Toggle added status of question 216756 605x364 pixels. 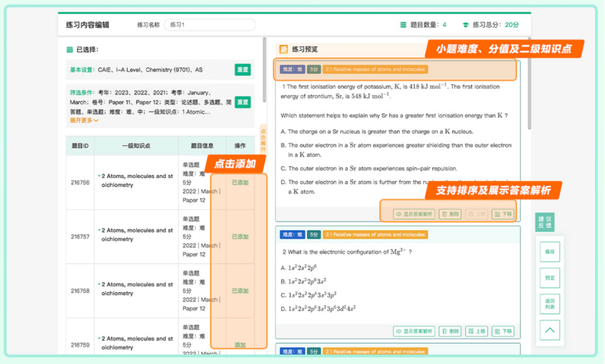pos(240,182)
